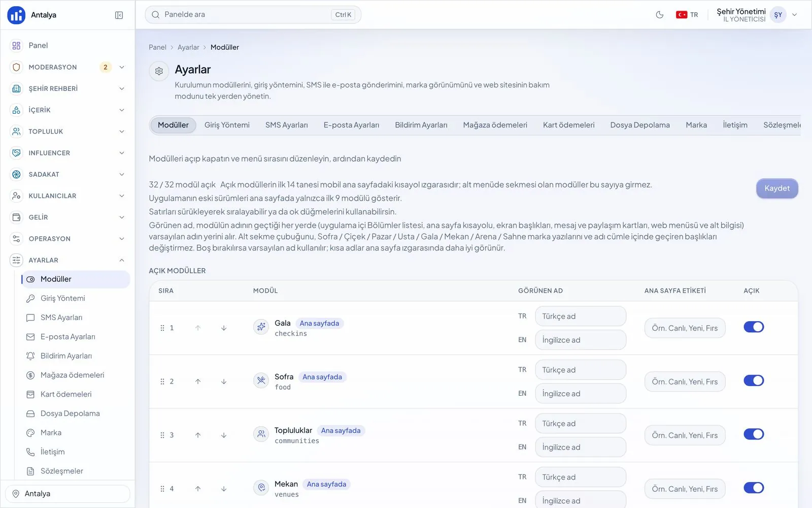
Task: Open the Şehir Yönetimi user menu
Action: [x=757, y=15]
